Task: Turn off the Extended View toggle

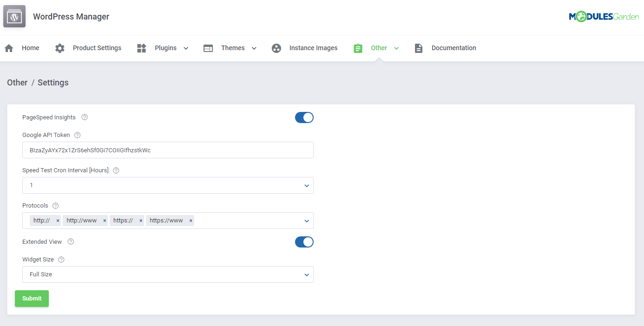Action: click(x=304, y=242)
